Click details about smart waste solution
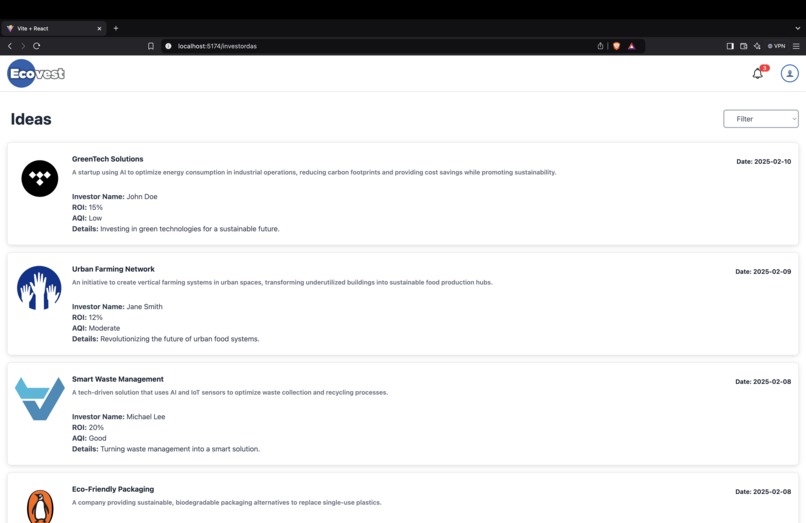 click(x=166, y=449)
